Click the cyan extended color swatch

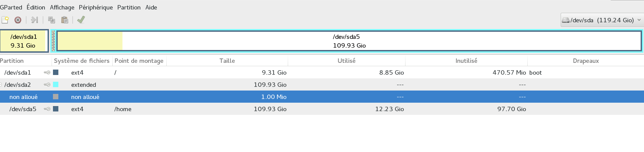pos(56,85)
